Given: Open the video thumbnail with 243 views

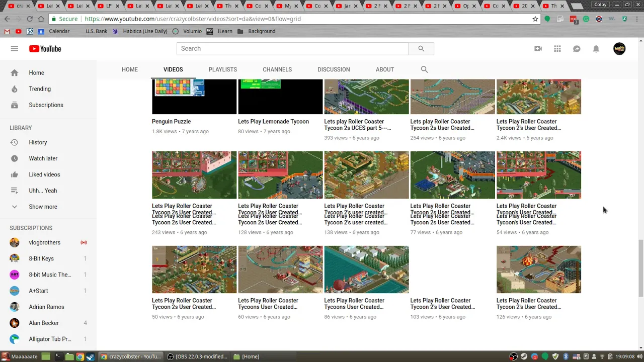Looking at the screenshot, I should point(194,175).
